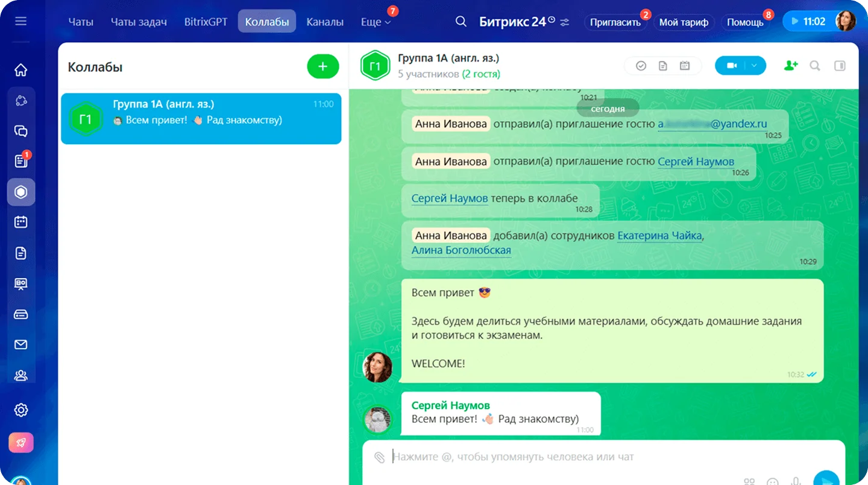868x485 pixels.
Task: Start the workday timer at 11:02
Action: pyautogui.click(x=807, y=22)
